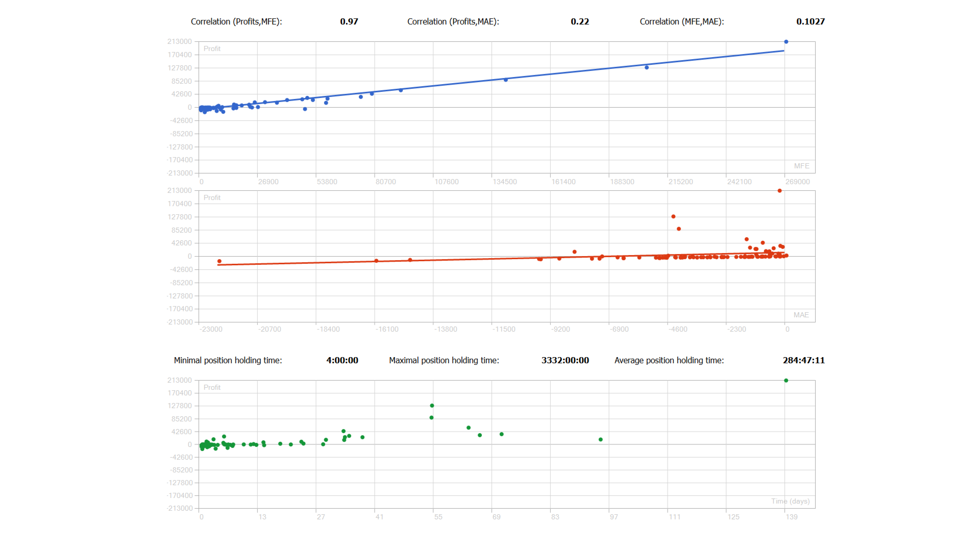Select the 0.97 correlation value

click(x=349, y=21)
